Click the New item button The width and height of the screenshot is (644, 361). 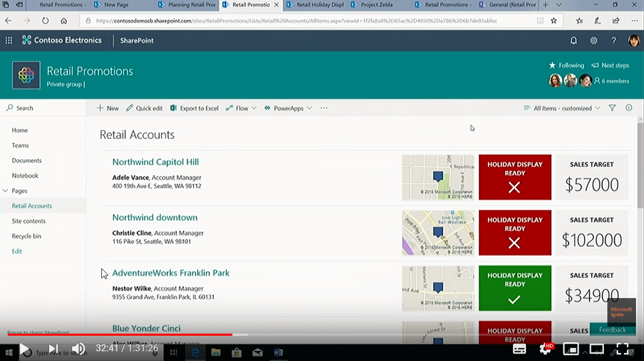click(108, 108)
